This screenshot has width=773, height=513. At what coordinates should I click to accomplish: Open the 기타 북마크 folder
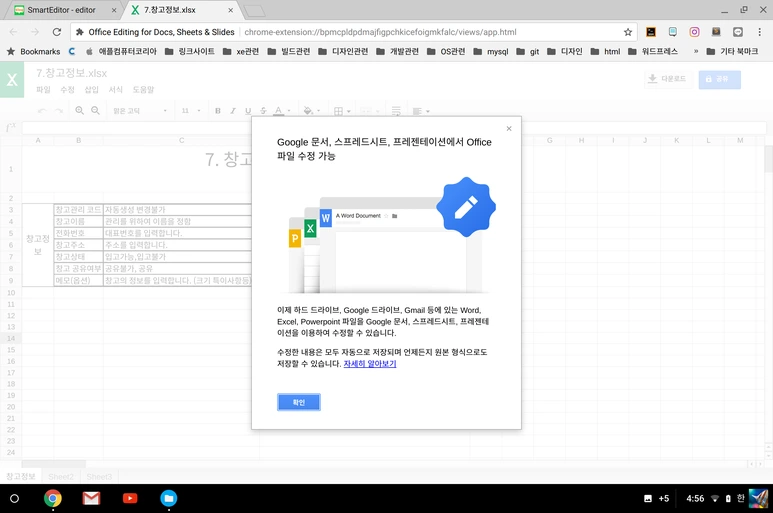point(732,51)
